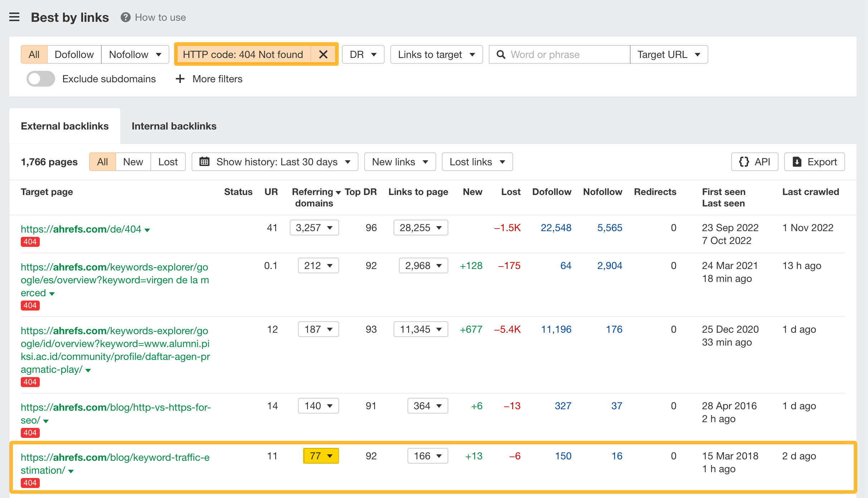Open the http-vs-https-for-seo blog URL
The image size is (868, 498).
[x=116, y=414]
